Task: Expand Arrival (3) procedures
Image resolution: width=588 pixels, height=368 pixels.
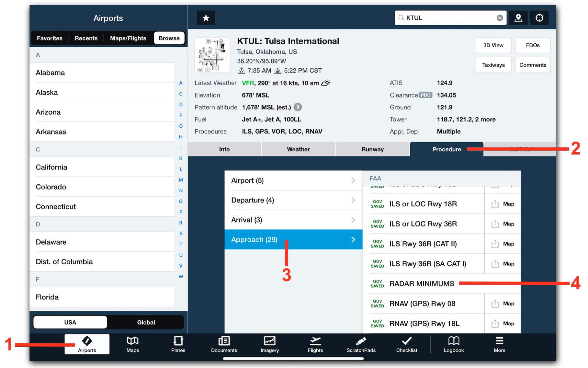Action: tap(293, 220)
